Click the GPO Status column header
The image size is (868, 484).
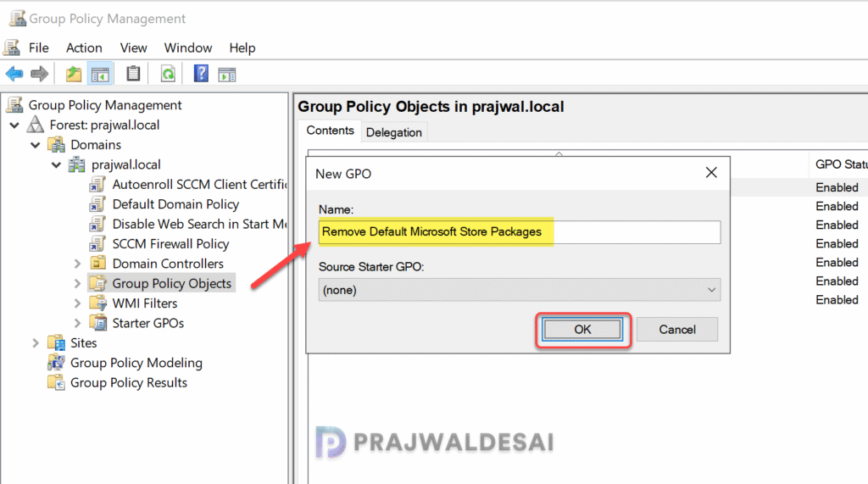[838, 164]
